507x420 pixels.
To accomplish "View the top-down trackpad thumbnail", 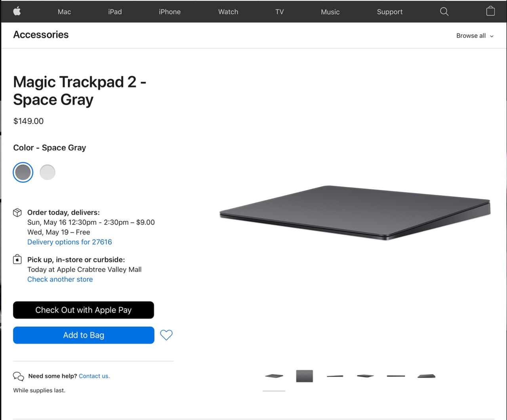I will pos(305,376).
